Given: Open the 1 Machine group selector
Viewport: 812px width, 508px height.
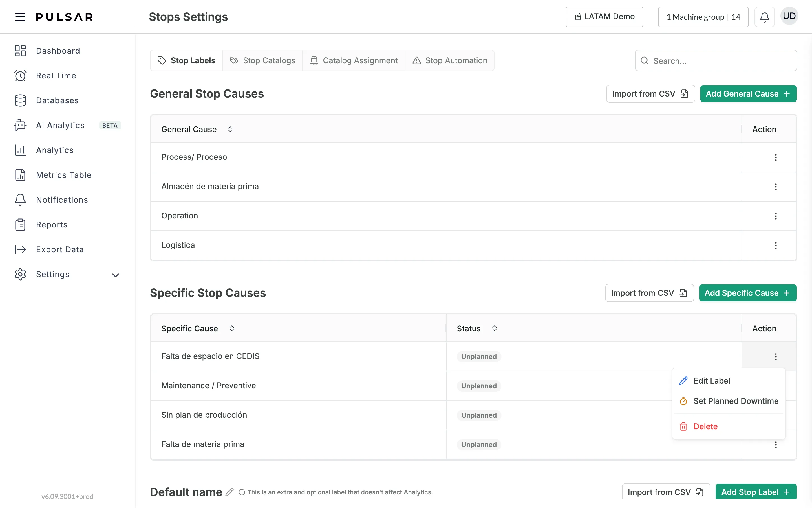Looking at the screenshot, I should click(x=703, y=17).
